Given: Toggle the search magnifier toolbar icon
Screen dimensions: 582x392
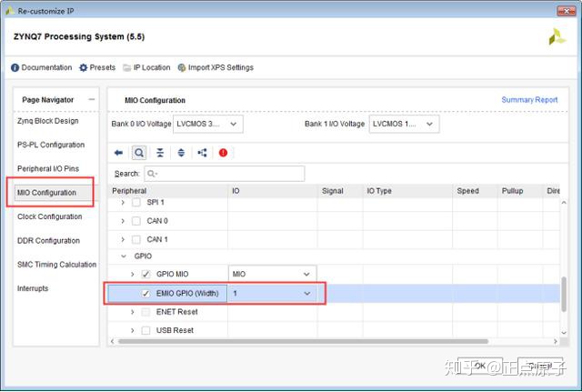Looking at the screenshot, I should (139, 153).
